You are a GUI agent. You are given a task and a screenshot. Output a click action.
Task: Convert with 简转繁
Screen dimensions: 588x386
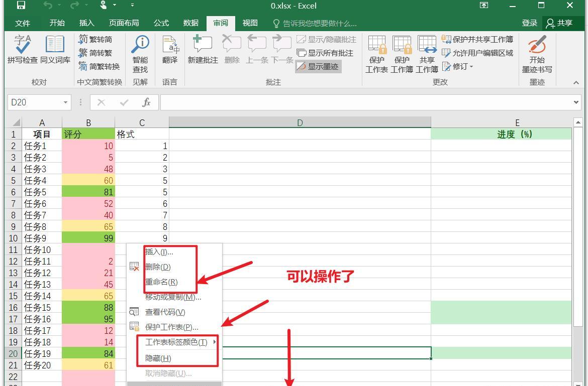pyautogui.click(x=95, y=53)
